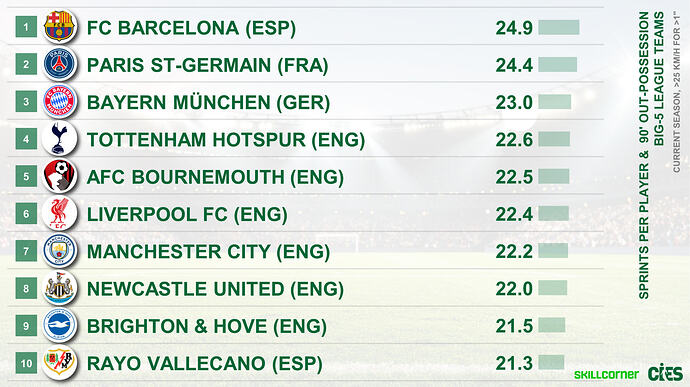Click the 24.9 value bar for Barcelona
The image size is (690, 387).
point(559,27)
